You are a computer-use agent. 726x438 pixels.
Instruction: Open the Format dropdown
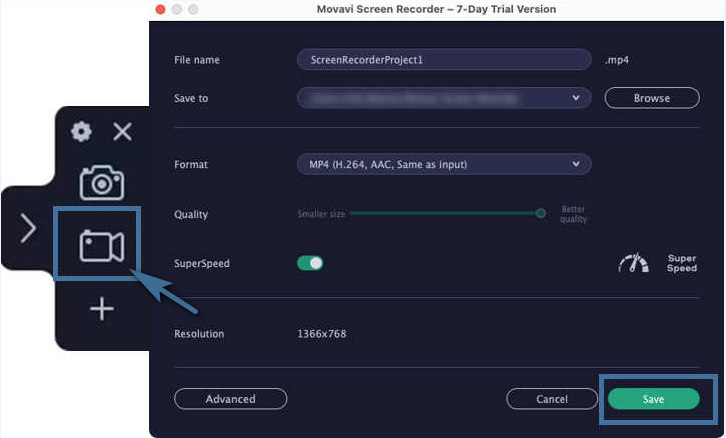pos(444,164)
